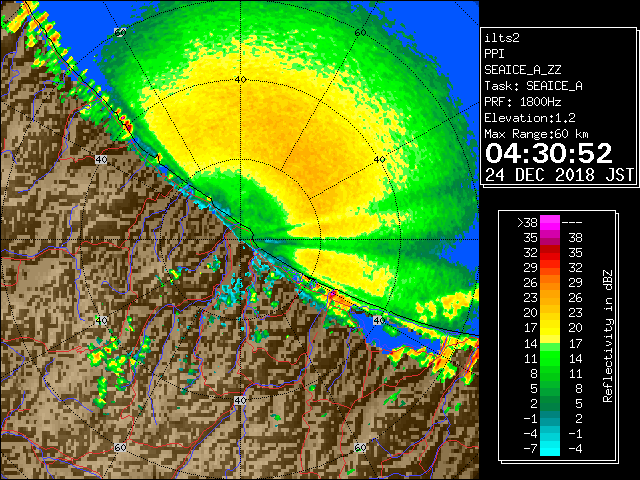Pick the magenta swatch atop the color scale
640x480 pixels.
pyautogui.click(x=550, y=222)
